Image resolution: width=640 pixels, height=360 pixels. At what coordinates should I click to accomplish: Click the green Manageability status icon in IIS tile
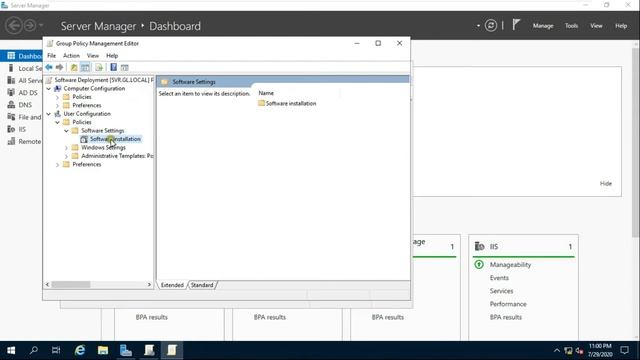[x=479, y=264]
